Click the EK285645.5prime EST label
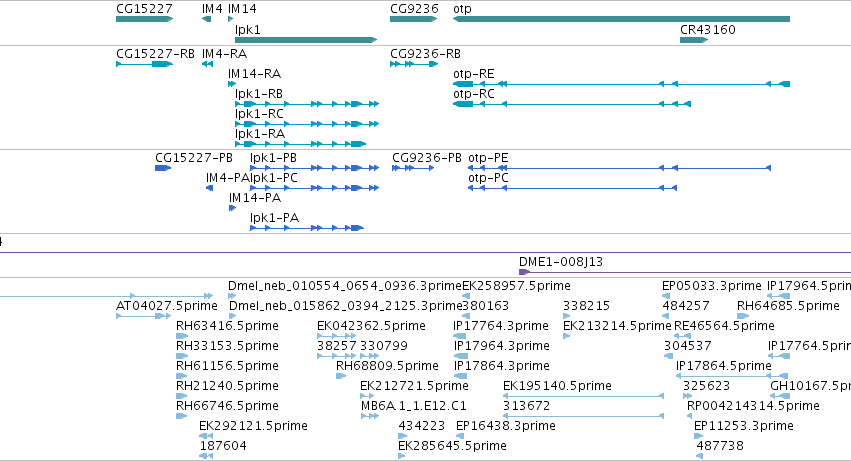 pyautogui.click(x=452, y=446)
